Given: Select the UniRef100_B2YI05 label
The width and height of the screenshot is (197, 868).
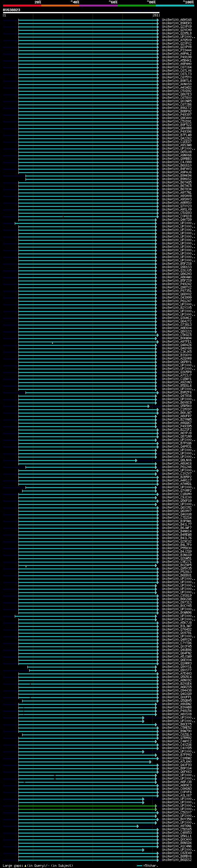Looking at the screenshot, I should pos(177,308).
